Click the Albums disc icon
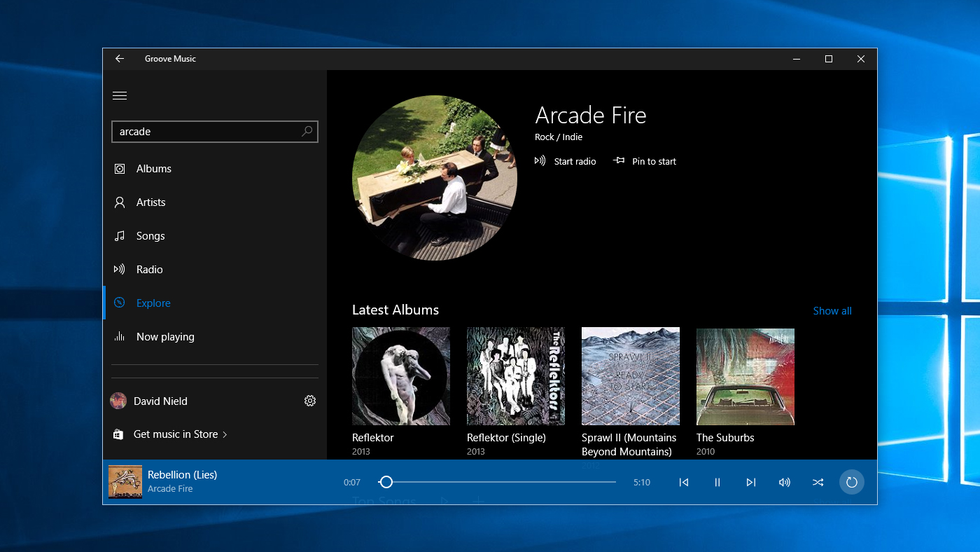Viewport: 980px width, 552px height. [120, 169]
